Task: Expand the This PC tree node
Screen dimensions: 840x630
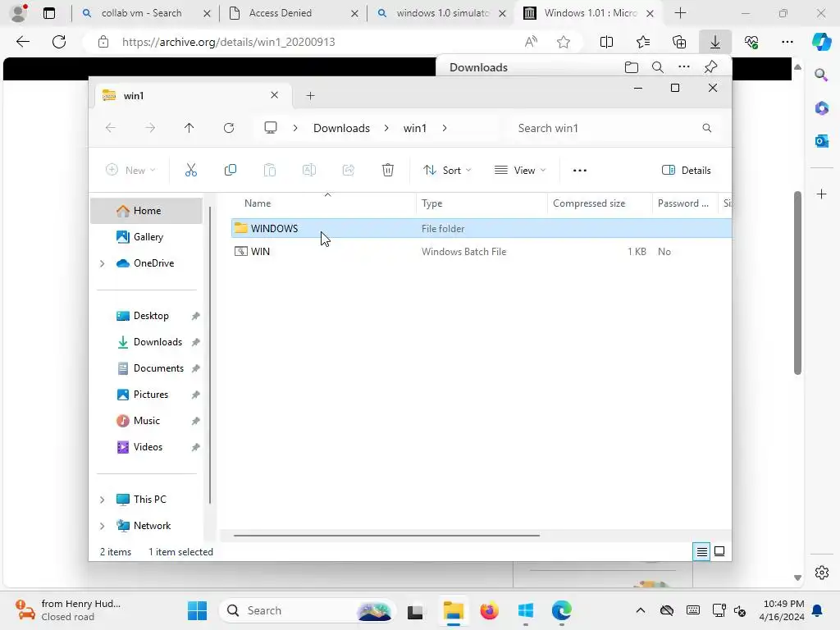Action: coord(102,500)
